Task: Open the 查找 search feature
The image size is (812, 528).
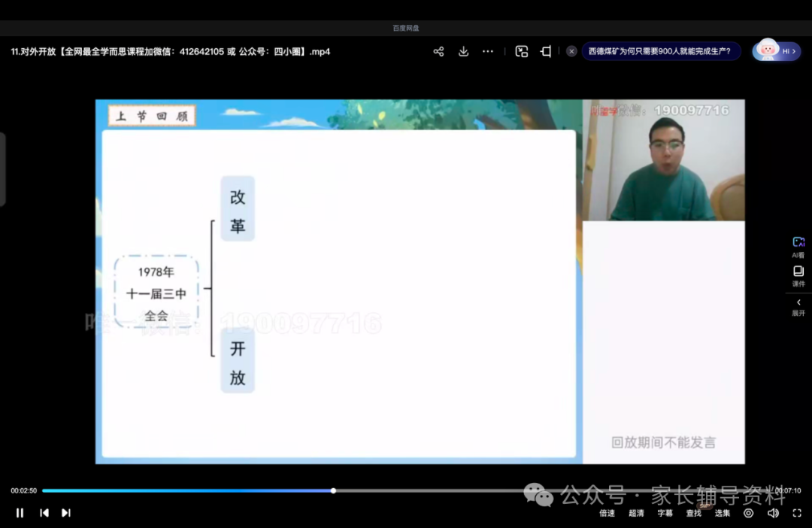Action: [x=694, y=513]
